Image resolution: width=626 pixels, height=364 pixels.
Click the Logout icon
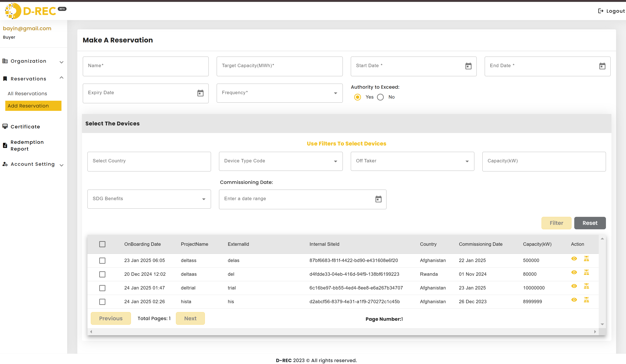coord(601,11)
